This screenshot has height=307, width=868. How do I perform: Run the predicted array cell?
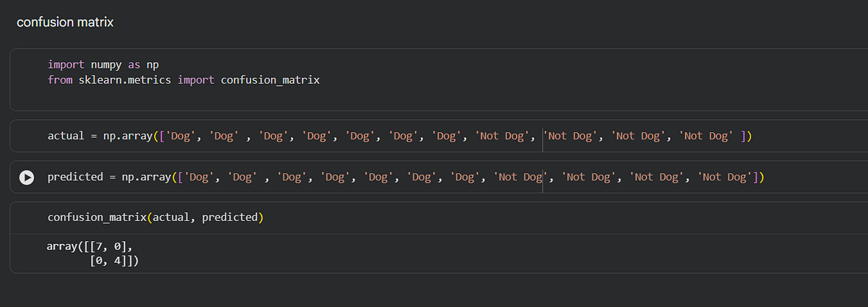click(27, 177)
